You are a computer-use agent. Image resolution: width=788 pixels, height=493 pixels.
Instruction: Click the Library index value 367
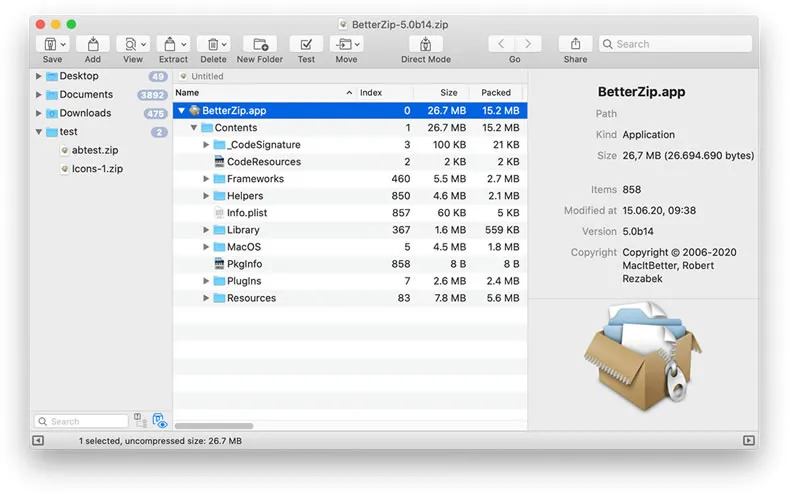coord(401,230)
